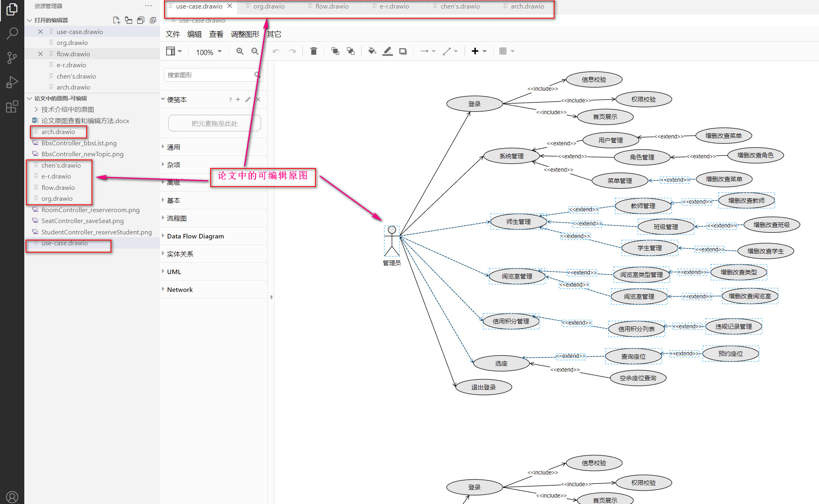Viewport: 819px width, 504px height.
Task: Click the fill color bucket icon
Action: (372, 51)
